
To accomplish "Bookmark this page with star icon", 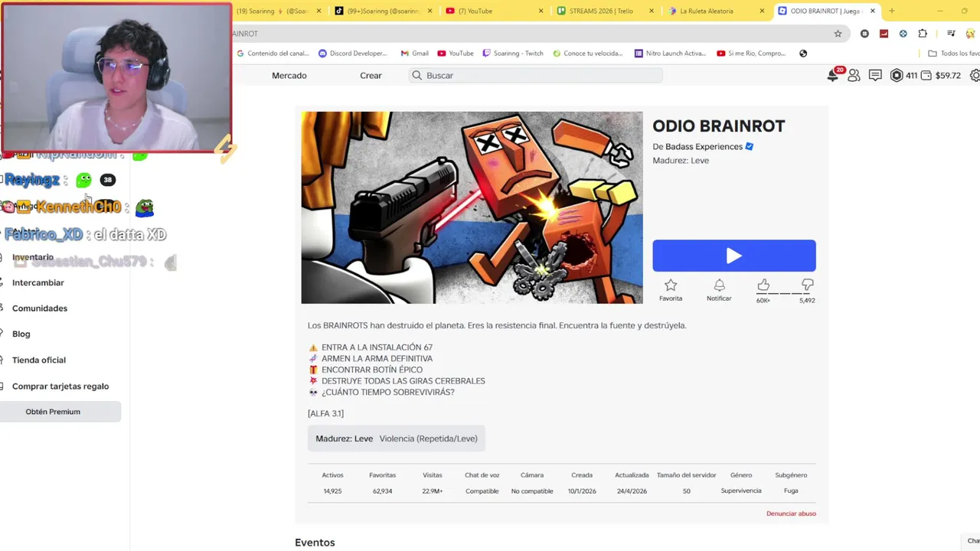I will (838, 34).
